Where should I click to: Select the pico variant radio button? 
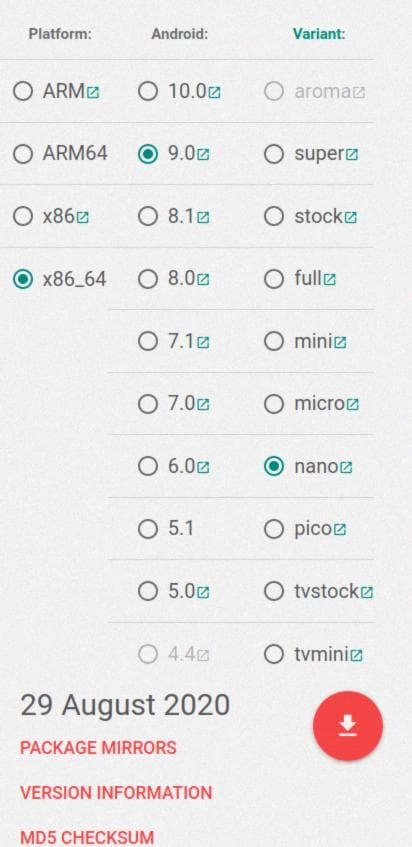click(274, 529)
